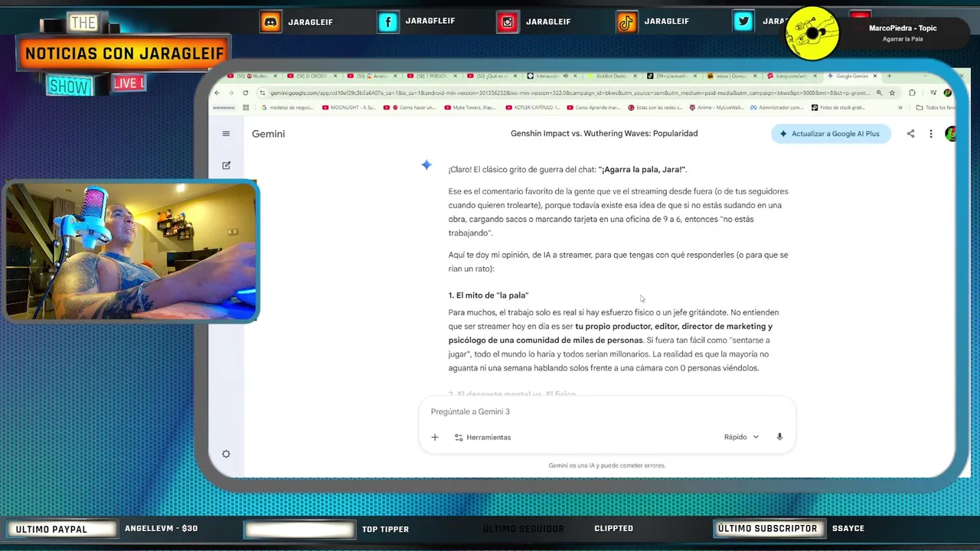The width and height of the screenshot is (980, 551).
Task: Open the Chrome profile avatar
Action: [x=947, y=93]
